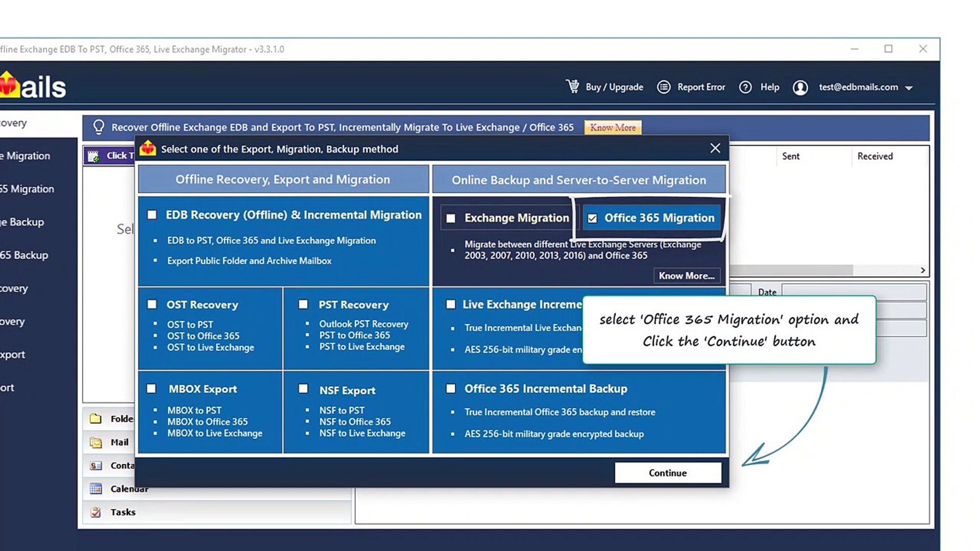Click 'NSF to PST' text
980x551 pixels.
342,410
